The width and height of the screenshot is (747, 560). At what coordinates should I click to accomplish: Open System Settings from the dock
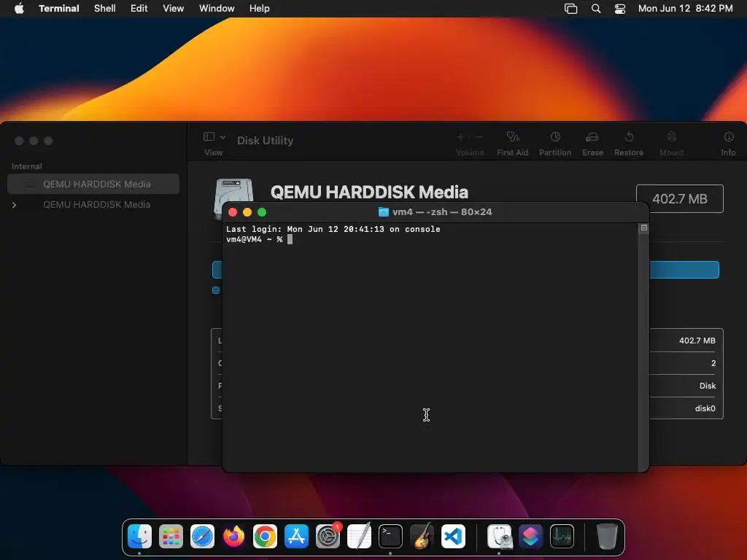tap(328, 536)
